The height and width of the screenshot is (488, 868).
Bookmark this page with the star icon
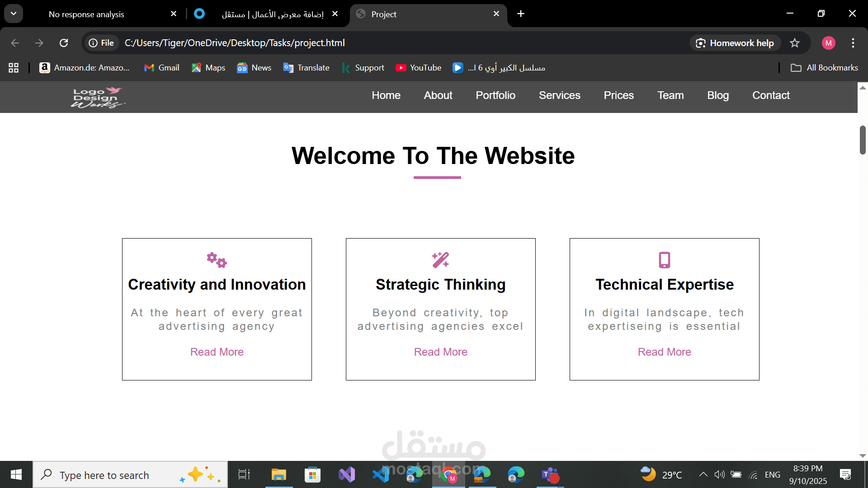pyautogui.click(x=794, y=43)
